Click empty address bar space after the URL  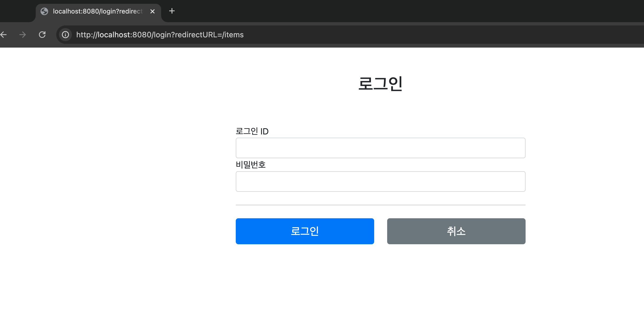pyautogui.click(x=433, y=35)
